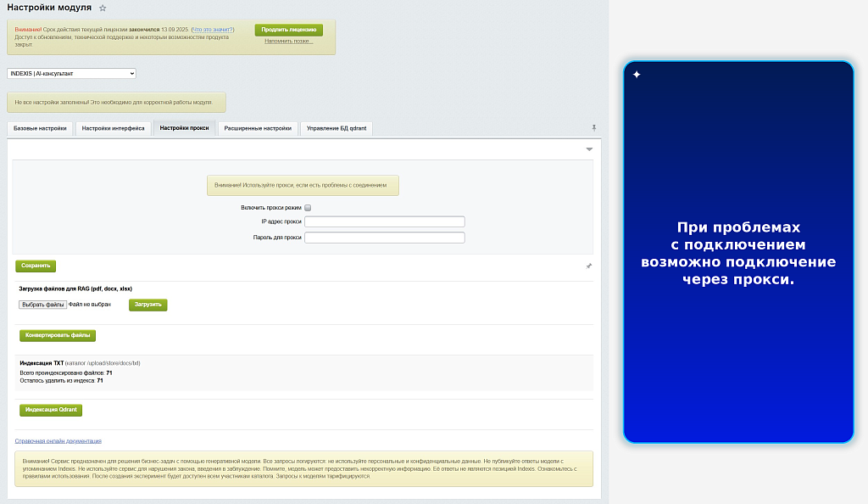Enable the Включить прокси режим checkbox

coord(308,208)
